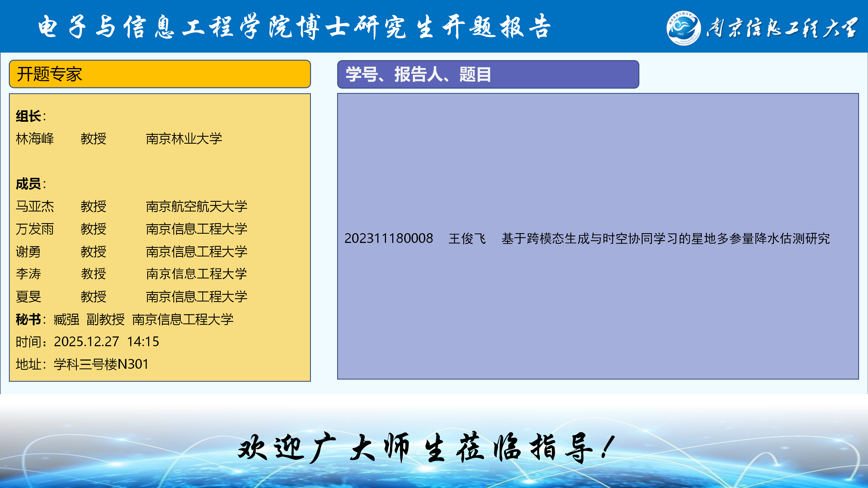Screen dimensions: 868x488
Task: Click the thesis title beginning 基于跨模态生成
Action: [x=665, y=239]
